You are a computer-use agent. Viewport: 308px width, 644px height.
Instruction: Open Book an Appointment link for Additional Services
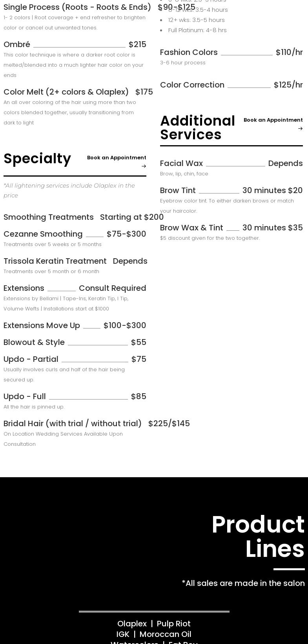click(x=273, y=120)
